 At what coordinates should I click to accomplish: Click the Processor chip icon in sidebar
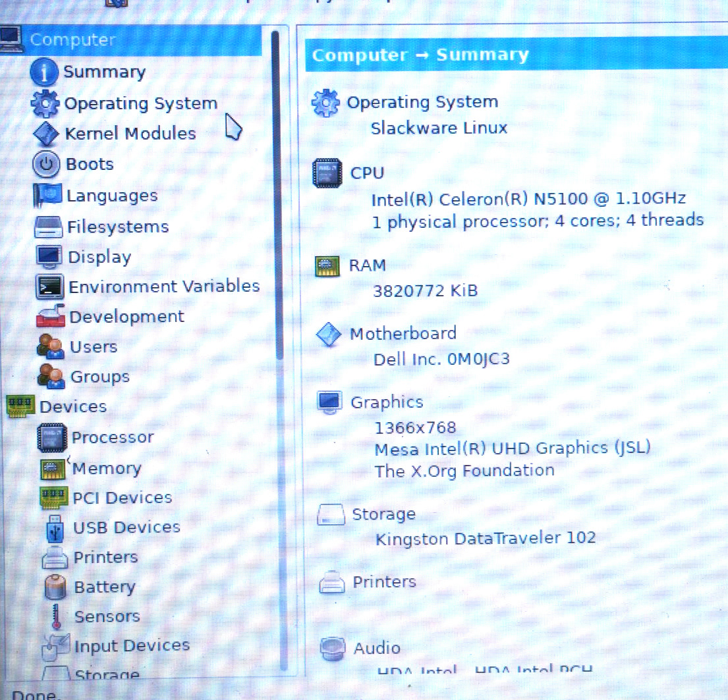tap(52, 438)
